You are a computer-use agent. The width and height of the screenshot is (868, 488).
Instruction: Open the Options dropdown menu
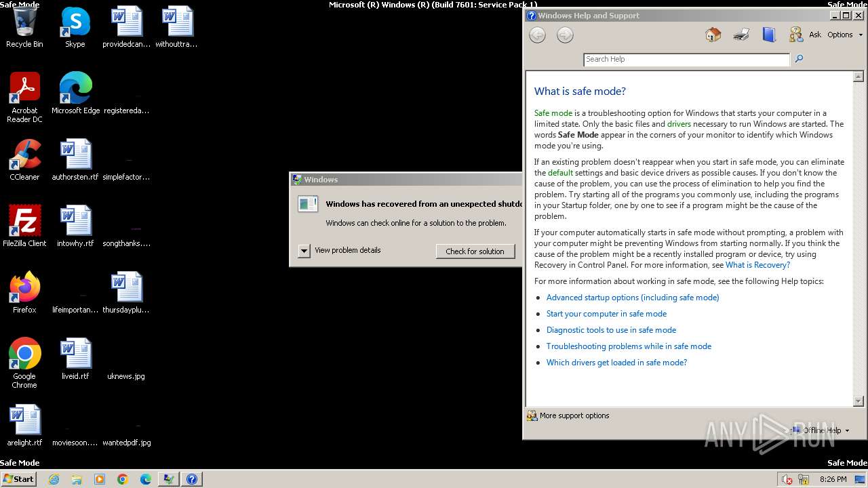point(844,35)
